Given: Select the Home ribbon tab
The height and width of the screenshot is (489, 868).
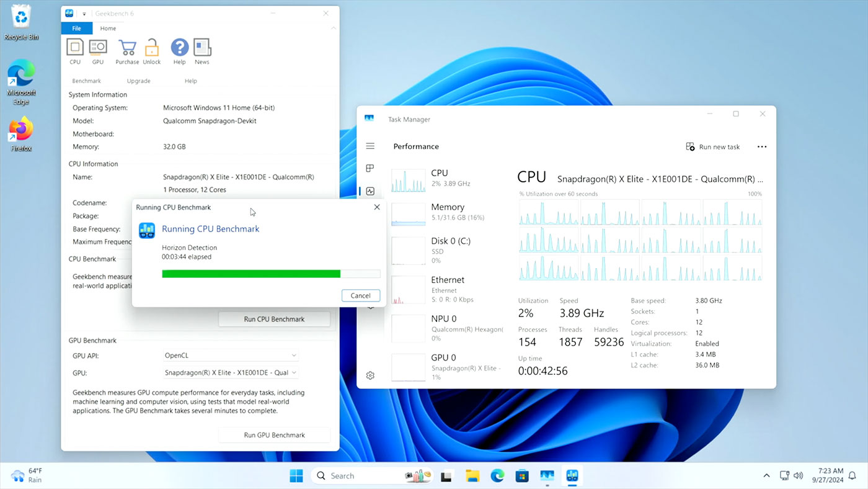Looking at the screenshot, I should tap(108, 29).
